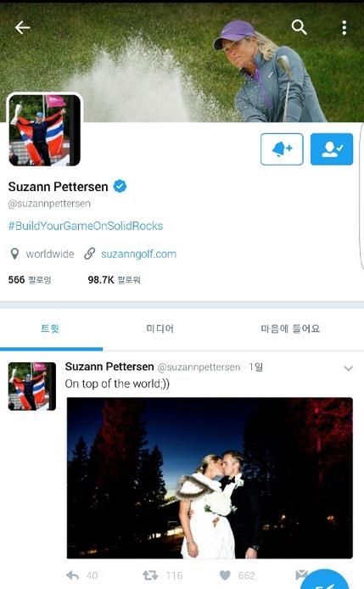The width and height of the screenshot is (364, 589).
Task: Switch to the 미디어 tab
Action: pos(160,329)
